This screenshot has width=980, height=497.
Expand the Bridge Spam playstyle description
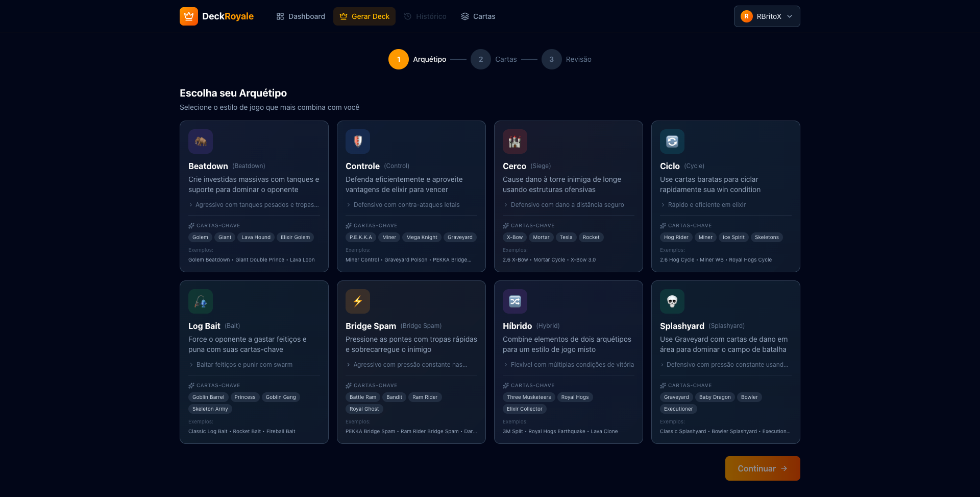[x=407, y=365]
